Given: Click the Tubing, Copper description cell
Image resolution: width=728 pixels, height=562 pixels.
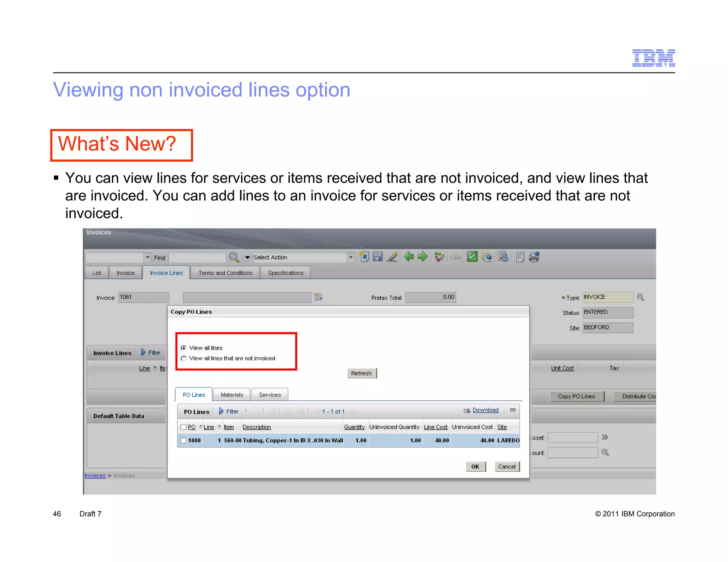Looking at the screenshot, I should tap(293, 441).
